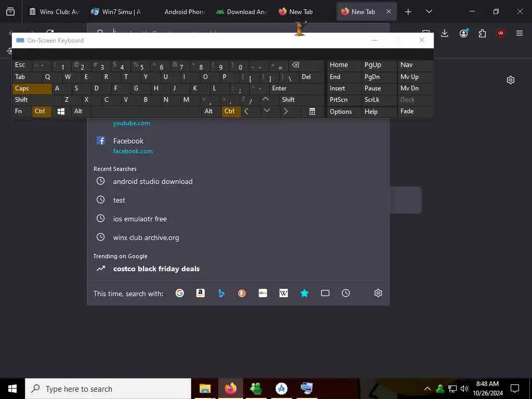Image resolution: width=532 pixels, height=399 pixels.
Task: Select youtube.com suggestion link
Action: pos(131,123)
